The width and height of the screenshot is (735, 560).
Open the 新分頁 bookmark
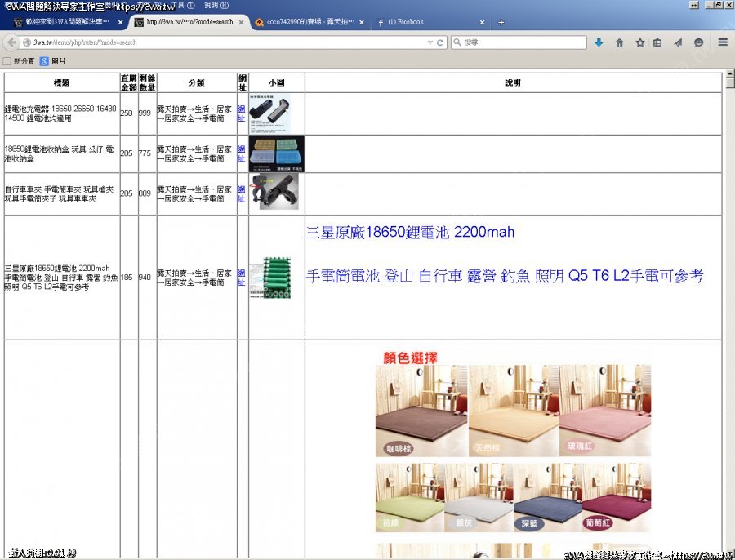pos(19,60)
